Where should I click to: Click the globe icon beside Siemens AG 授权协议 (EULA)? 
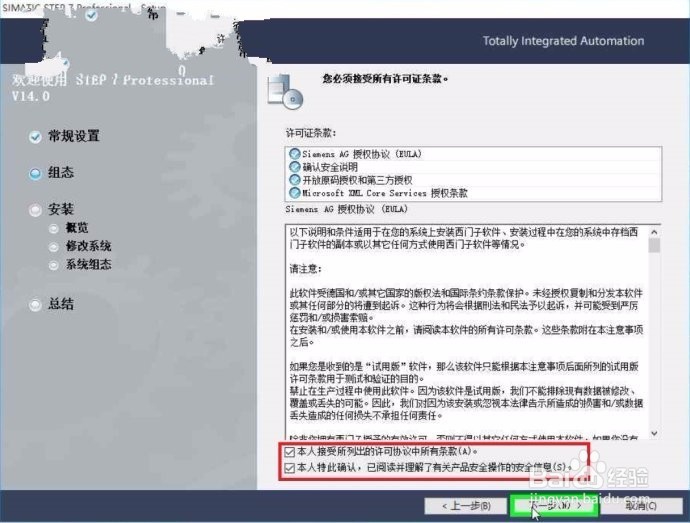[x=294, y=154]
